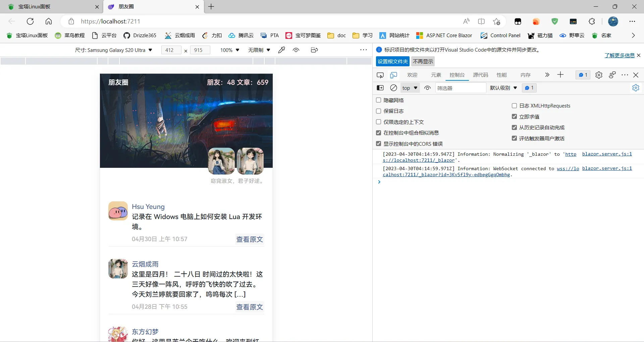Clear the console with the clear icon
This screenshot has width=644, height=342.
tap(394, 88)
